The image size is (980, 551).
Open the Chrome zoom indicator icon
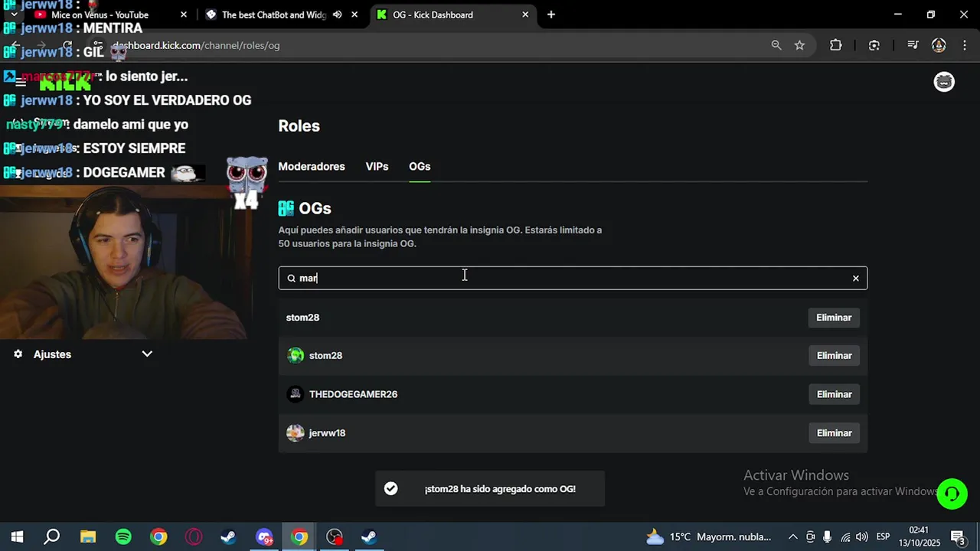776,45
